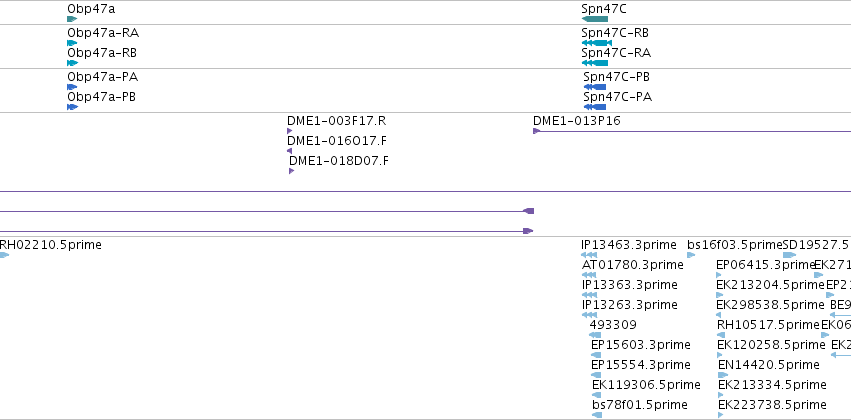851x420 pixels.
Task: Click the IP13263.3prime EST glyph
Action: [589, 315]
